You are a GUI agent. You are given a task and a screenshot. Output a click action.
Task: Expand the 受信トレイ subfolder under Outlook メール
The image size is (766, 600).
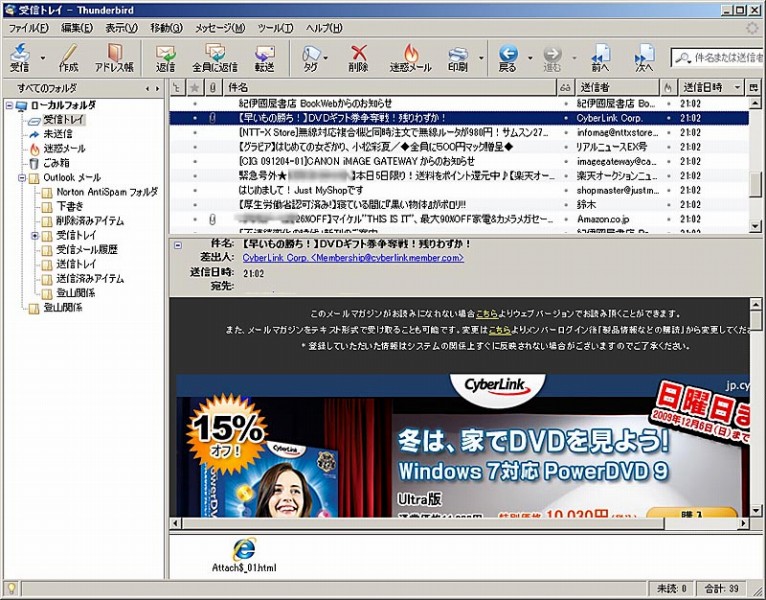coord(35,235)
